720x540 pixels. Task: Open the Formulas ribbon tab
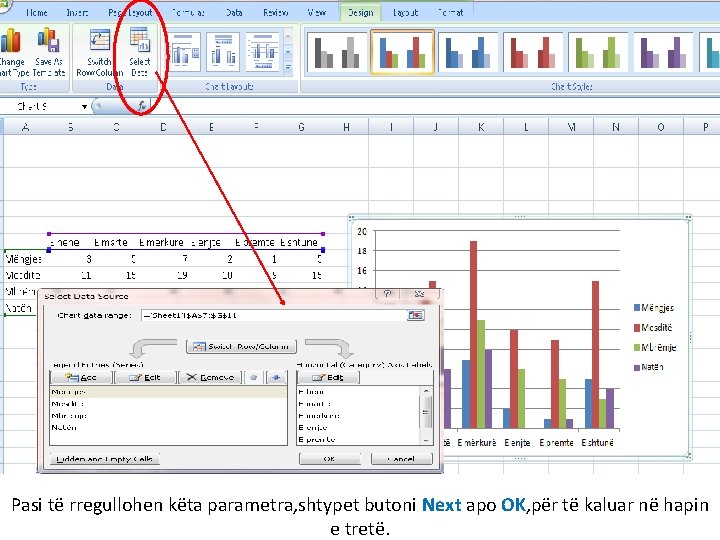(188, 12)
